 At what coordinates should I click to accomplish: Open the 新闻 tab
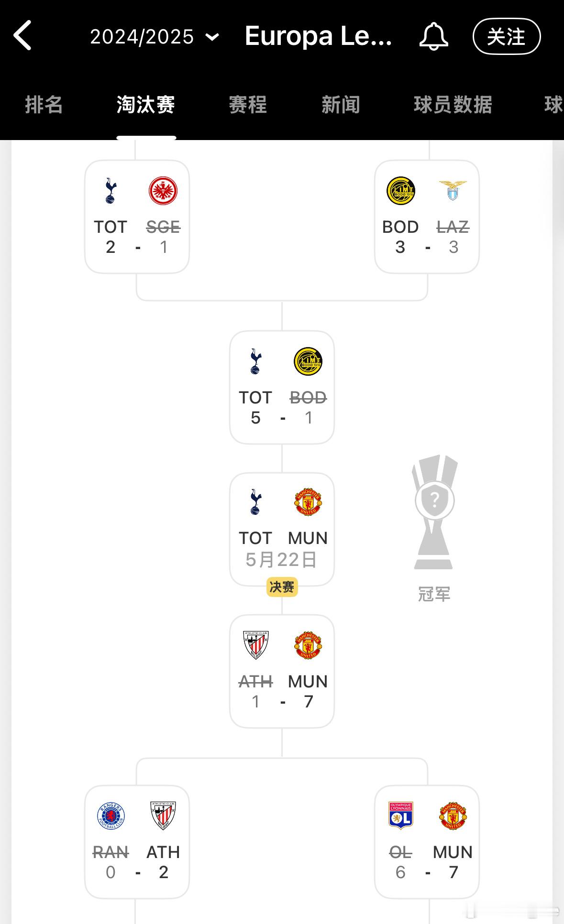[x=341, y=105]
